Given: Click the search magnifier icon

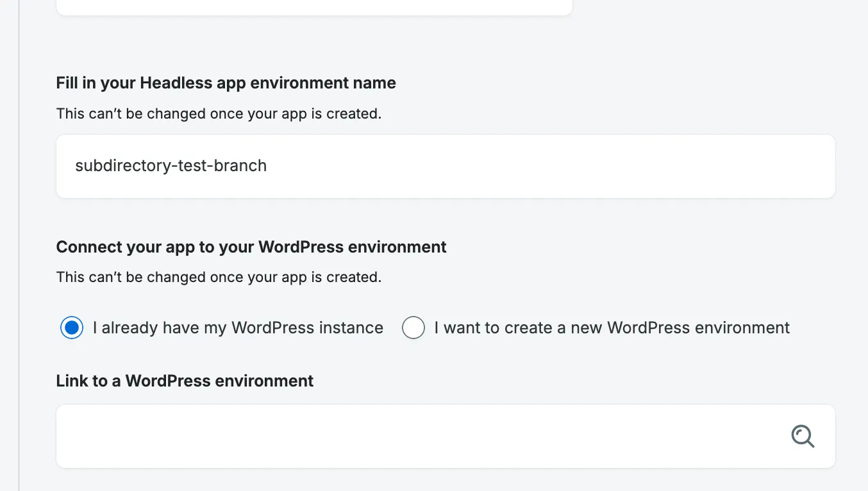Looking at the screenshot, I should pyautogui.click(x=803, y=437).
